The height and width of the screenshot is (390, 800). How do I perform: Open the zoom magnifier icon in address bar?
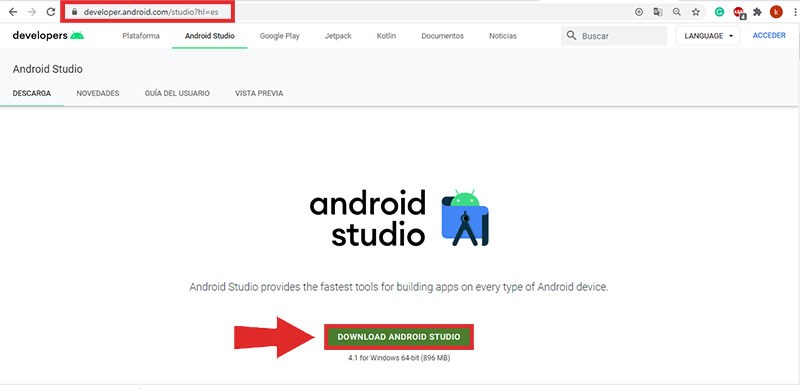pos(677,12)
